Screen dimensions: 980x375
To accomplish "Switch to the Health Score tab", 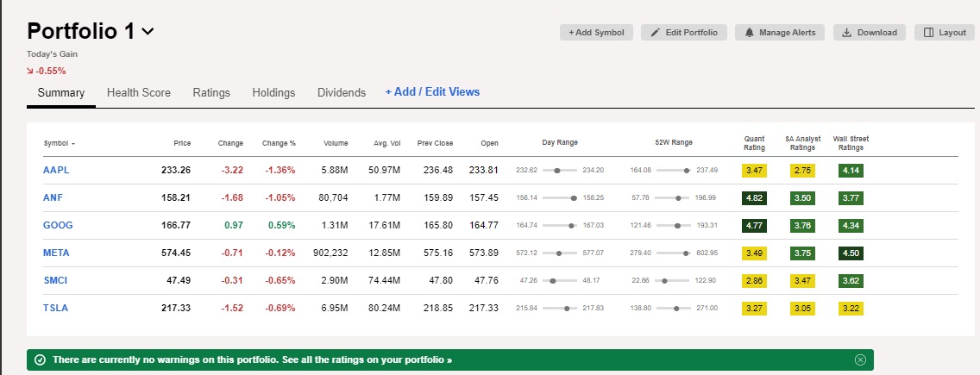I will [x=139, y=92].
